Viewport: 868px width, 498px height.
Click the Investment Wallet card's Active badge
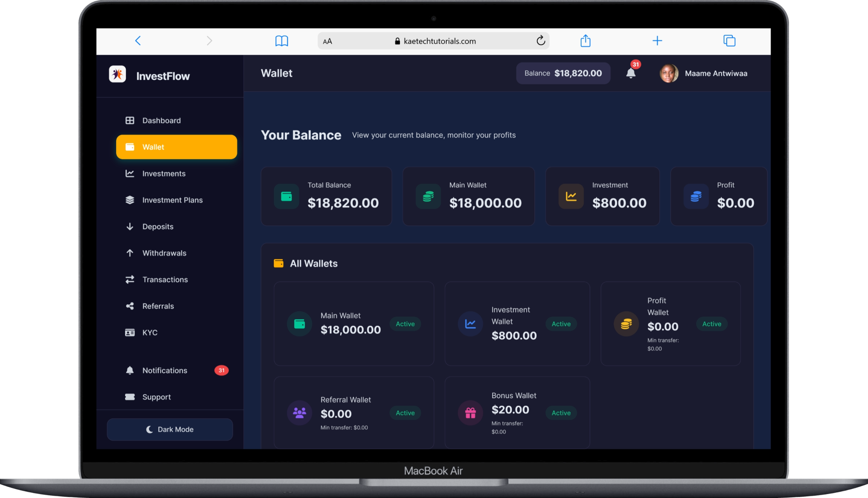pos(561,324)
